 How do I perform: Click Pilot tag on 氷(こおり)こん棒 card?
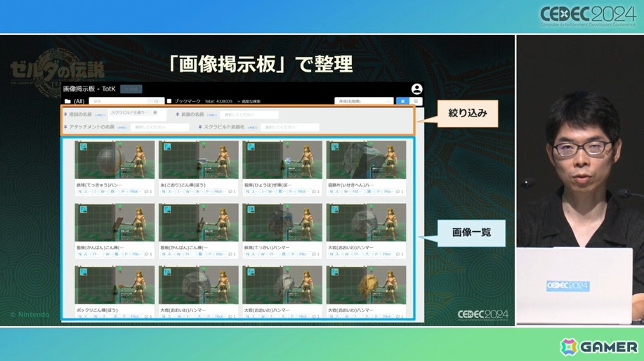click(219, 192)
